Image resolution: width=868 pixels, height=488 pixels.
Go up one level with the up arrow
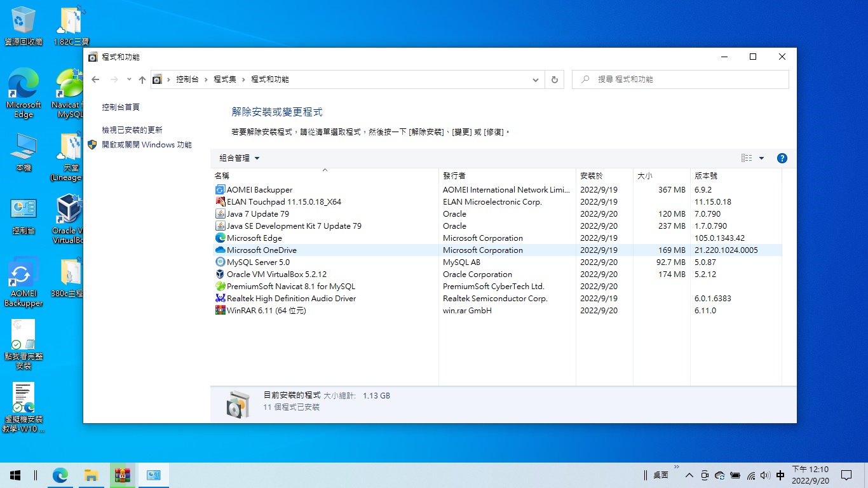(x=142, y=79)
